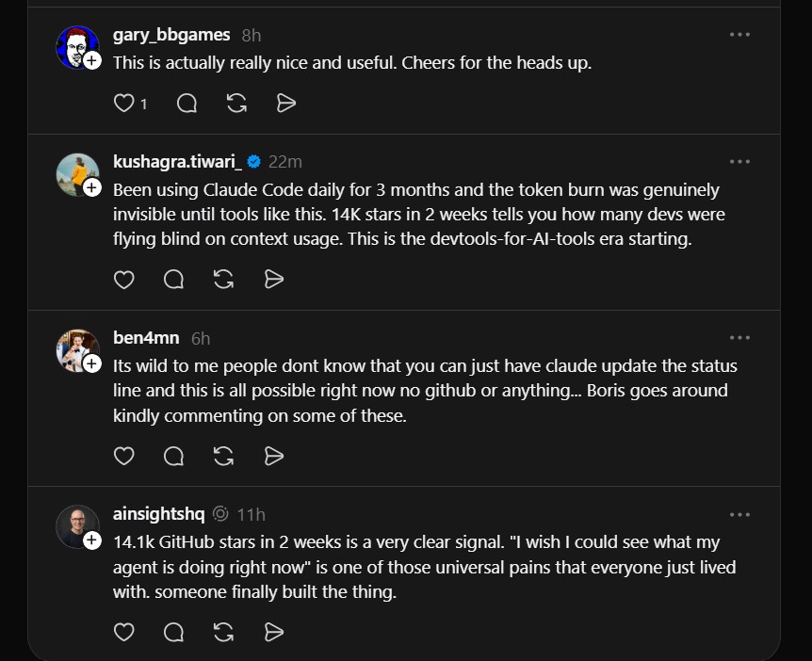812x661 pixels.
Task: Open ben4mn's profile from username
Action: (x=146, y=338)
